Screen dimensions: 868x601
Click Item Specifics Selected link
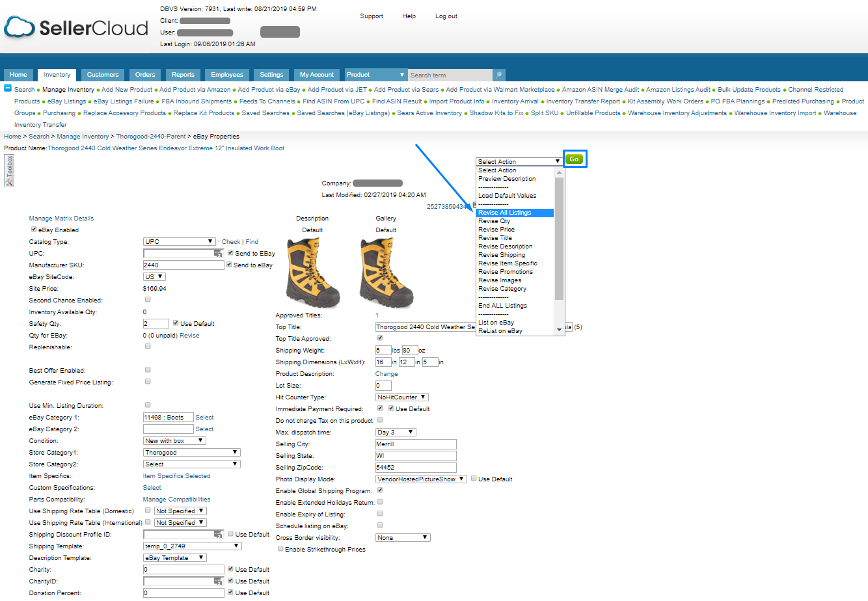coord(177,476)
